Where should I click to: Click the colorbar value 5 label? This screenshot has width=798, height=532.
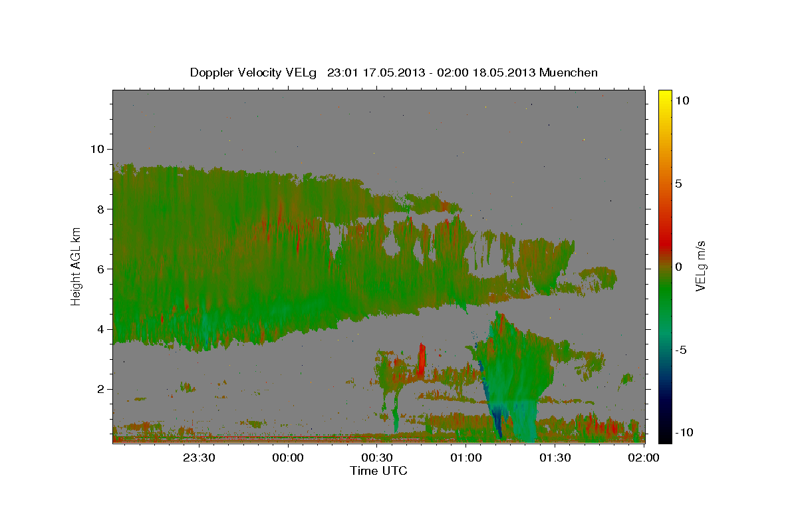678,184
